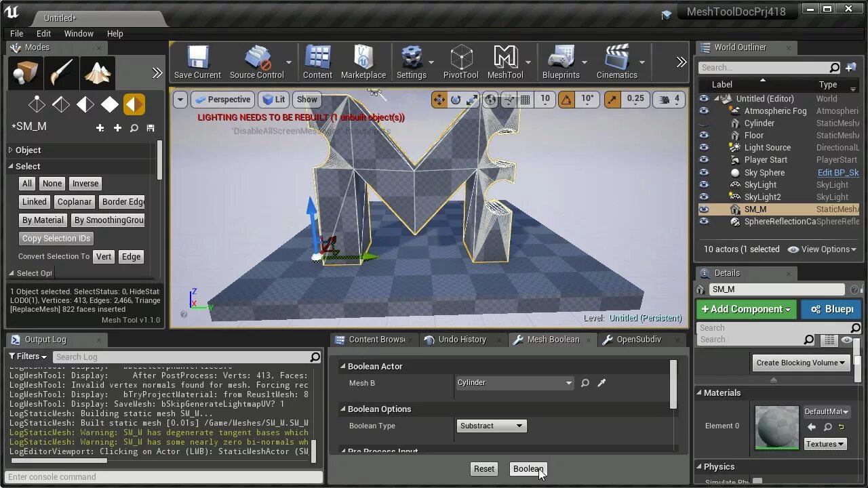Select the Place mode icon

point(26,73)
